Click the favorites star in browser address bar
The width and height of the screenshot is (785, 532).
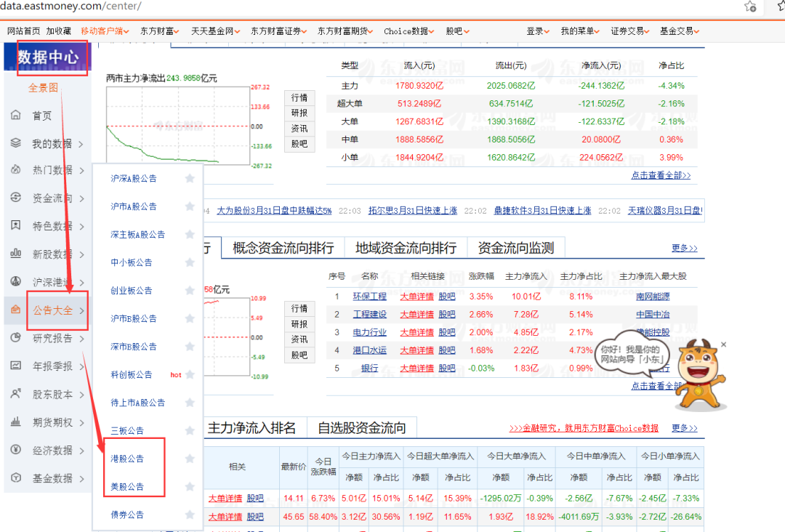click(x=750, y=7)
